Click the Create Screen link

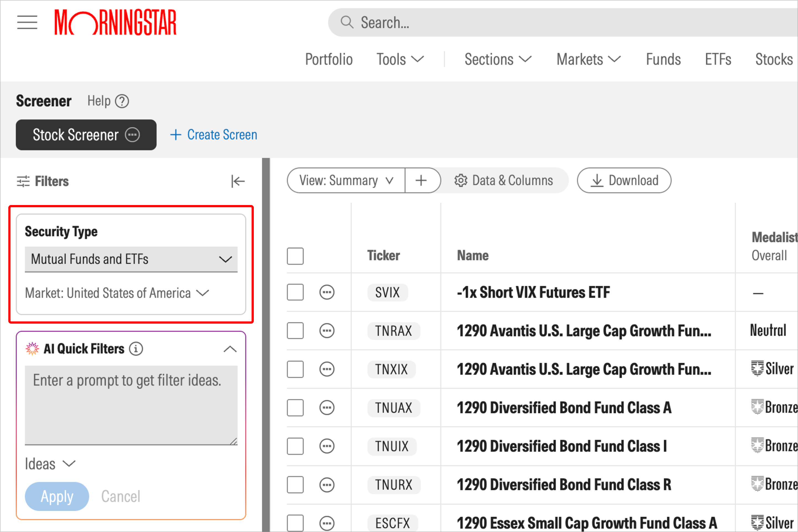pos(214,135)
